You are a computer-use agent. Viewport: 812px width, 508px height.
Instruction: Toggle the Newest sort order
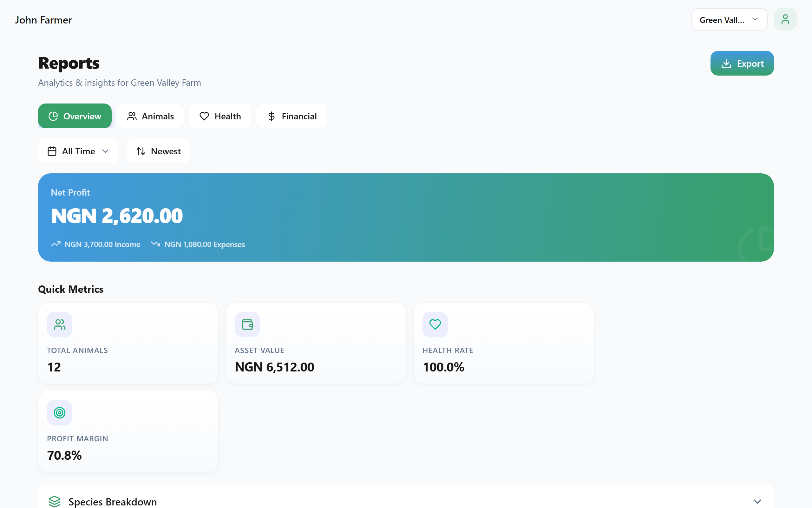coord(158,151)
